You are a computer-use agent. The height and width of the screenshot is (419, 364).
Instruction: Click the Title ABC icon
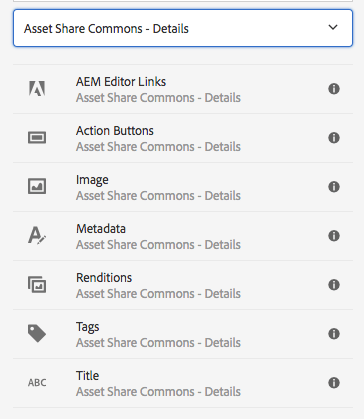(37, 382)
